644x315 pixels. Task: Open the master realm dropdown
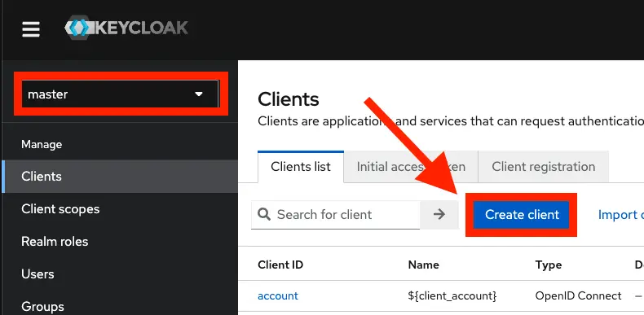(x=120, y=94)
